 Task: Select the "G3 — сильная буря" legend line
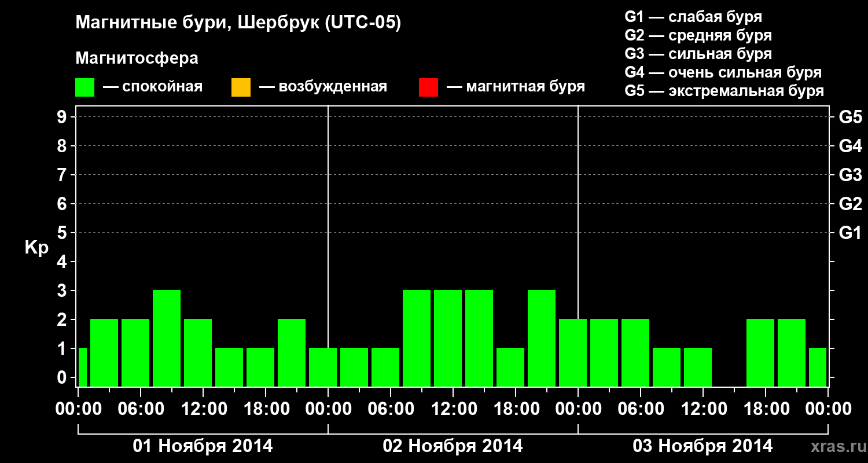click(698, 54)
